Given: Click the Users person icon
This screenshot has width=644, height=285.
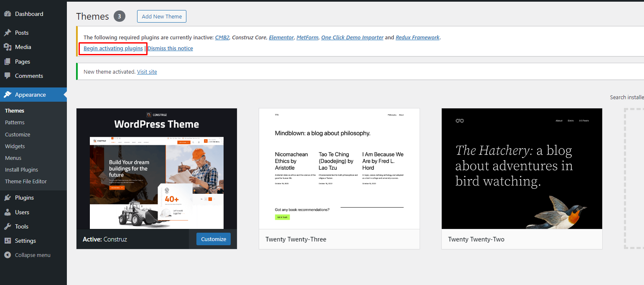Looking at the screenshot, I should pos(8,212).
